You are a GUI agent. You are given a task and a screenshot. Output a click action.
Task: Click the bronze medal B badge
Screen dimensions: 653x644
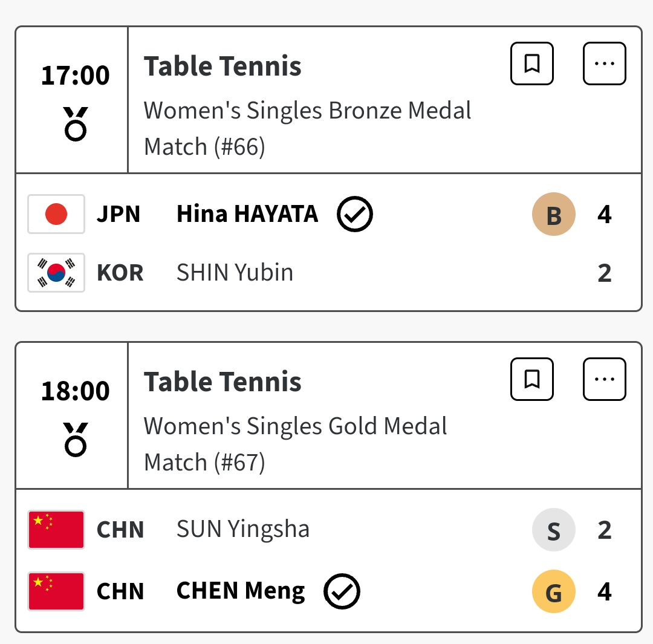point(554,214)
